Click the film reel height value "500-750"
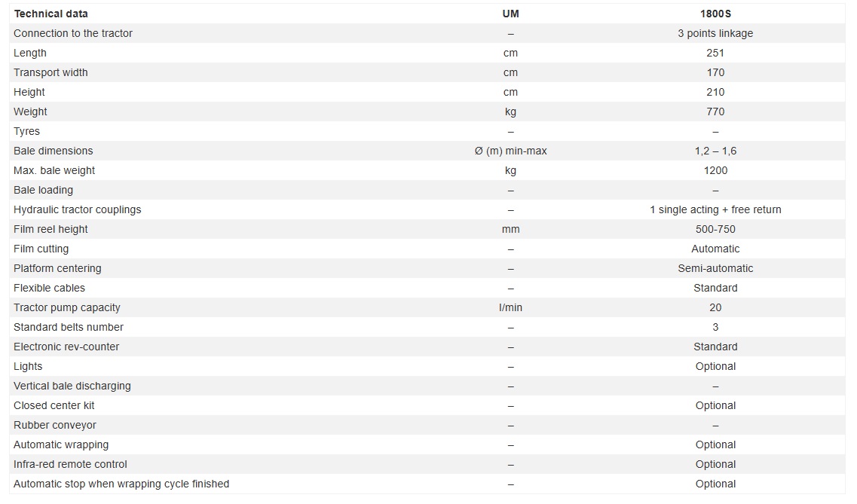The image size is (857, 504). 715,229
